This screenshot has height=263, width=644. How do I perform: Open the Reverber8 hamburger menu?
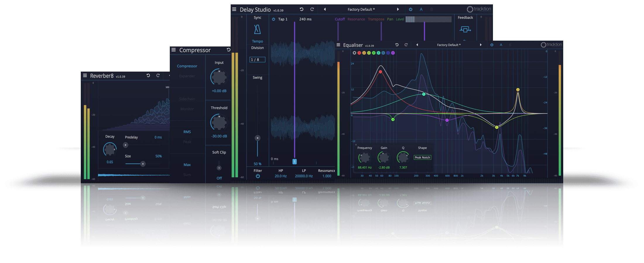(x=85, y=75)
